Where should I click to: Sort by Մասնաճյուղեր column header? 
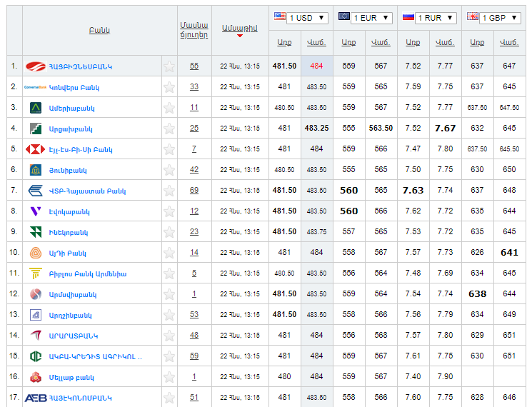[194, 30]
